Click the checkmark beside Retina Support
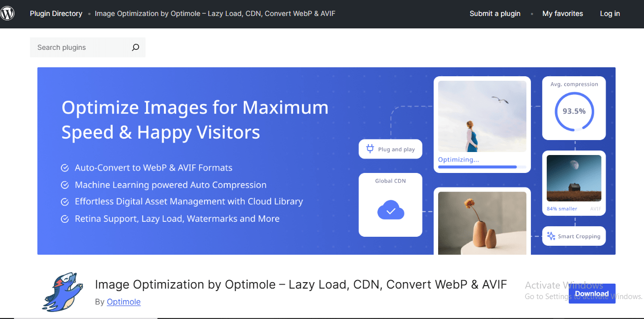 65,219
